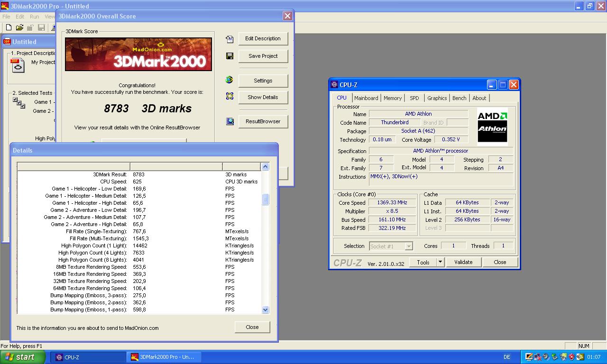Click the clock showing 01:07
The height and width of the screenshot is (364, 607).
[594, 357]
